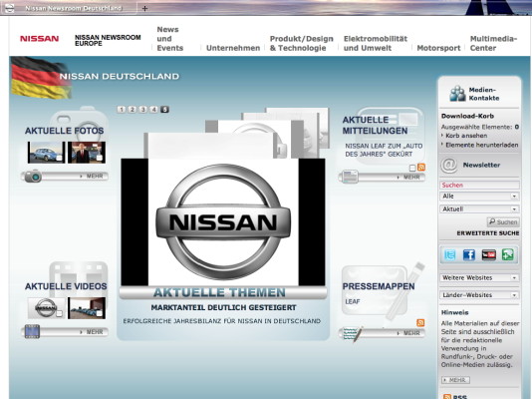Open the YouTube social icon
This screenshot has width=532, height=399.
point(488,254)
